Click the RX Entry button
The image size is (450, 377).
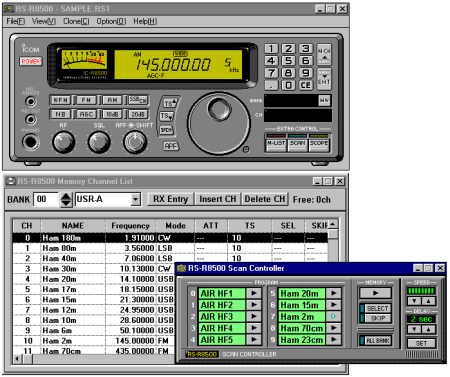point(170,199)
